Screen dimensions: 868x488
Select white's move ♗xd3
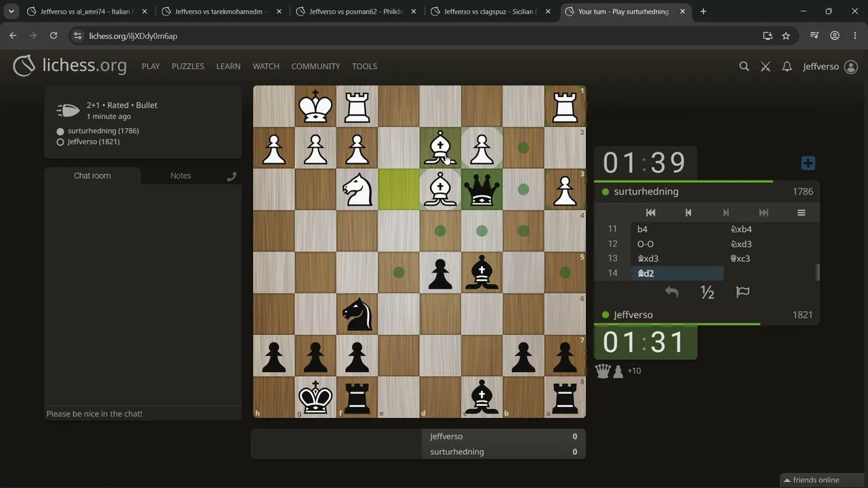(677, 258)
